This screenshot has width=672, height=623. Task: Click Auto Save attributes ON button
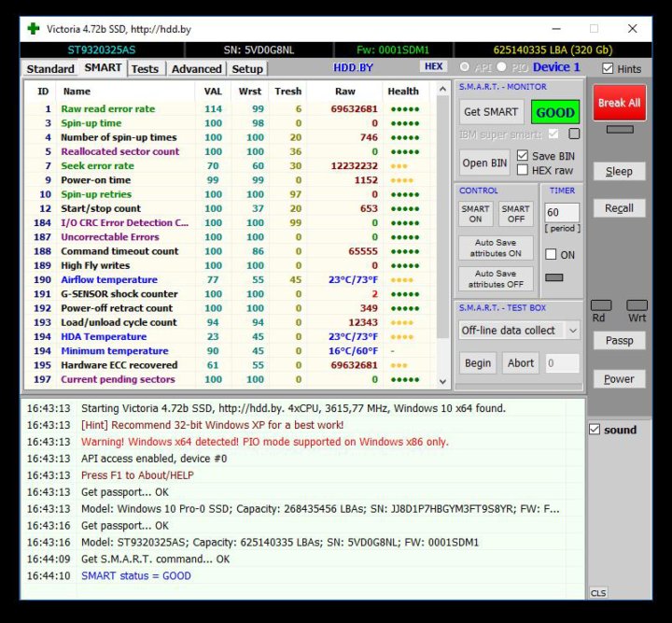[x=495, y=248]
